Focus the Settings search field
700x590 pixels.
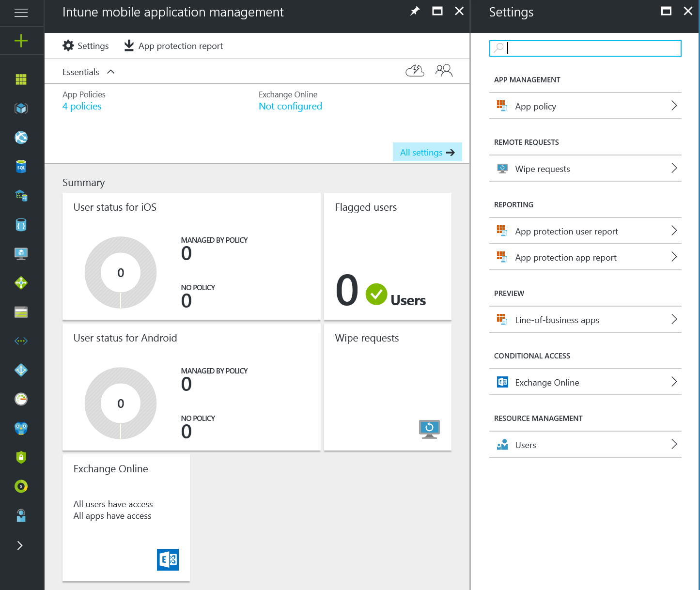tap(585, 48)
